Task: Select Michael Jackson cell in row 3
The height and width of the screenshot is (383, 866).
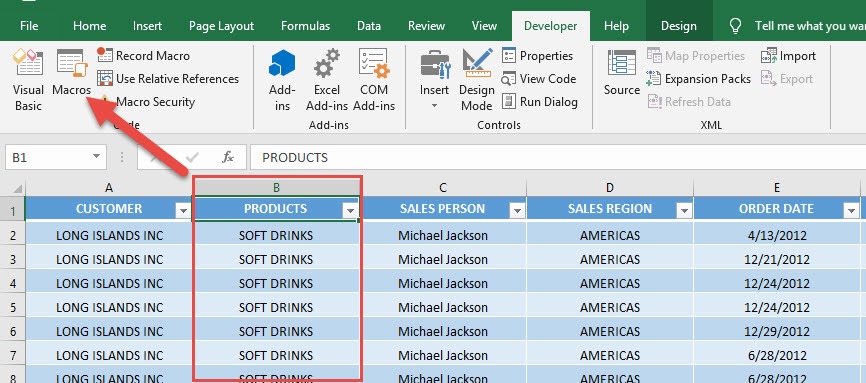Action: point(443,259)
